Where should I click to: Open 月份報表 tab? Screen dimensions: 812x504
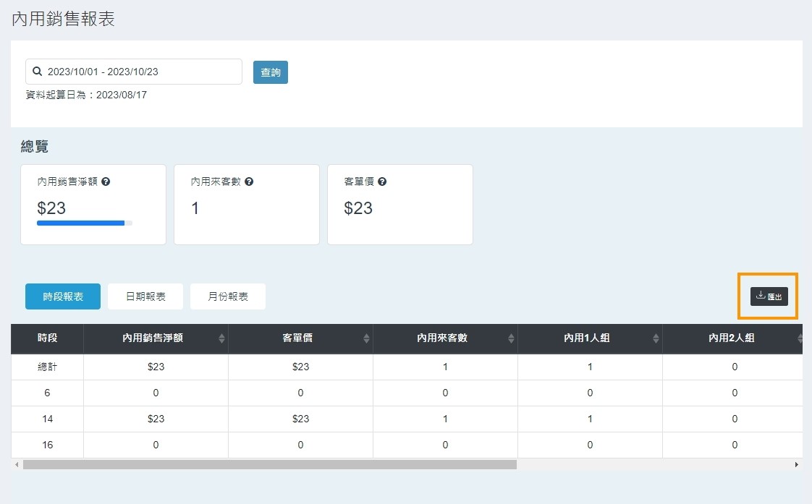[228, 296]
